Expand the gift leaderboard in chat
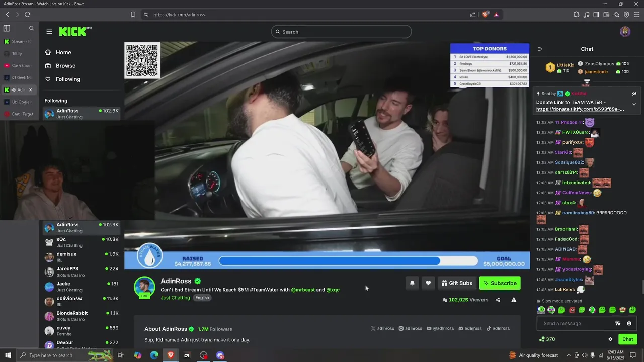The height and width of the screenshot is (362, 644). [x=587, y=81]
